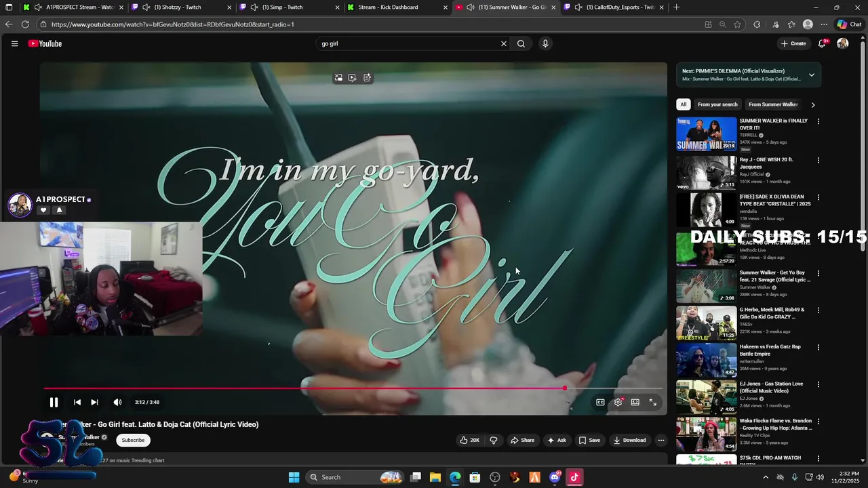Image resolution: width=868 pixels, height=488 pixels.
Task: Expand the 'Next: PIMMIE'S DILEMMA' playlist panel
Action: point(811,75)
